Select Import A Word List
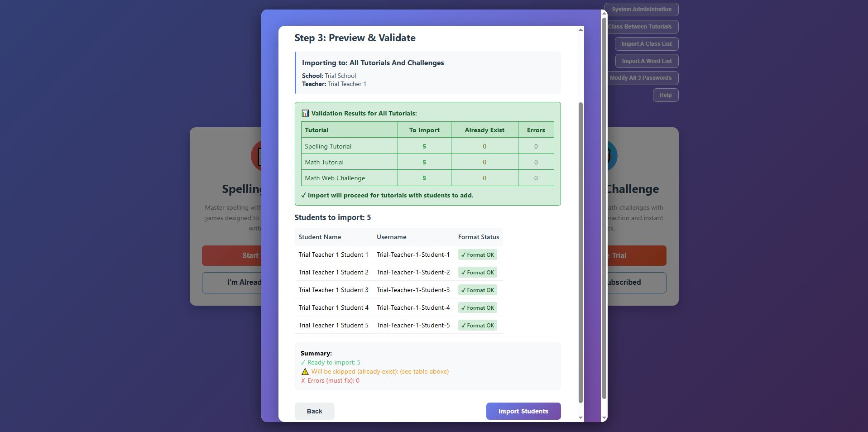868x432 pixels. tap(646, 61)
